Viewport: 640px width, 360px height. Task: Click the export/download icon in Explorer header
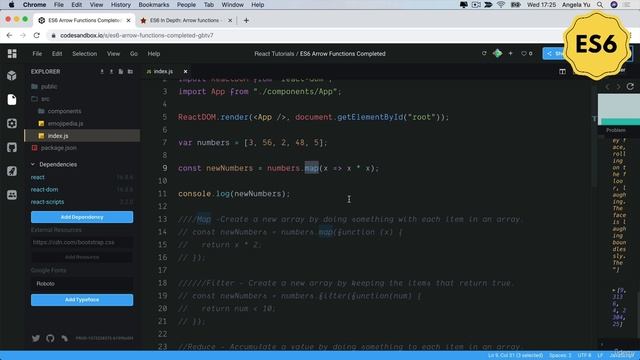click(x=102, y=71)
